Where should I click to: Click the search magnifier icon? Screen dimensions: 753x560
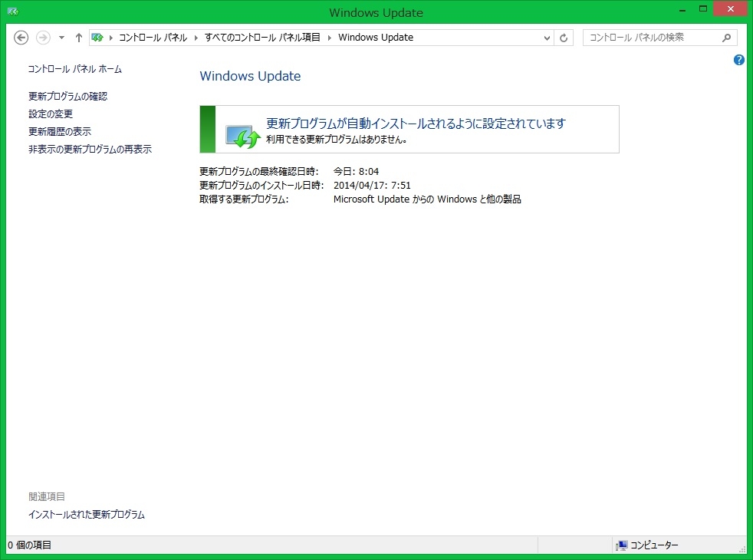point(727,38)
